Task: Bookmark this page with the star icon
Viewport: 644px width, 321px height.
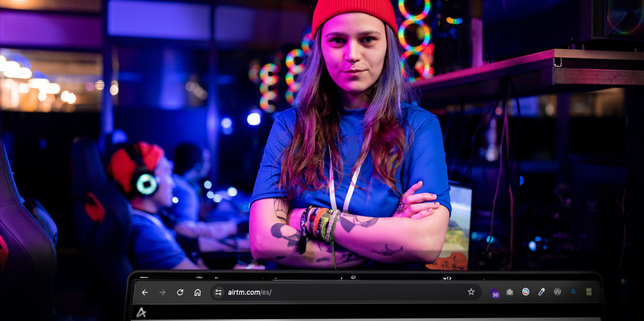Action: pos(471,292)
